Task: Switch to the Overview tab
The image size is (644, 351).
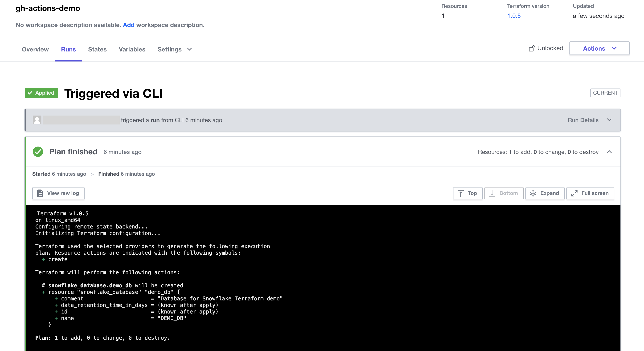Action: click(x=35, y=49)
